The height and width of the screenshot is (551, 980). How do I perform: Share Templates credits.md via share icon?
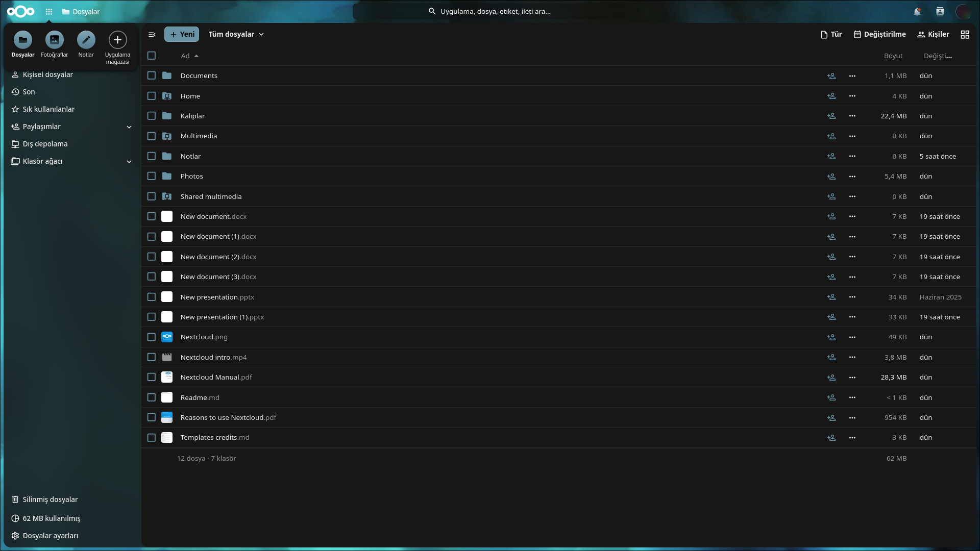pyautogui.click(x=831, y=438)
